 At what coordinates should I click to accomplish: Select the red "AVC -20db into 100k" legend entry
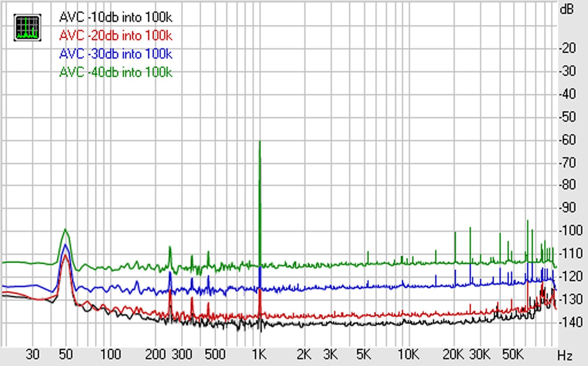[115, 36]
